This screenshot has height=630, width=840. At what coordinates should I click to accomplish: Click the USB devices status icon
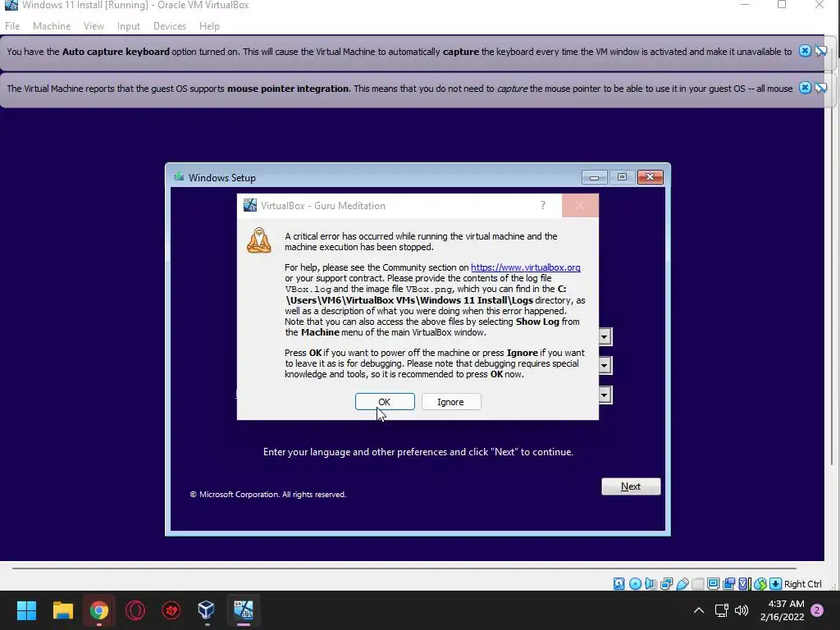(x=682, y=584)
